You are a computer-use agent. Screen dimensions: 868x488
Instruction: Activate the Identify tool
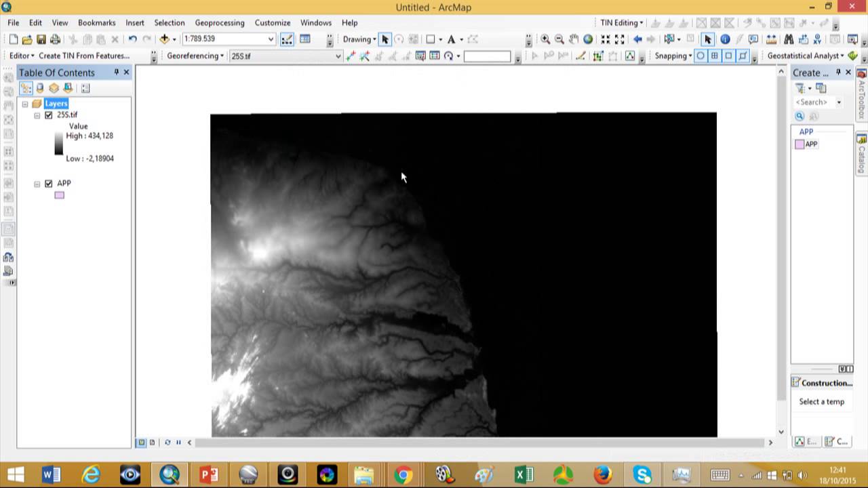click(x=725, y=39)
